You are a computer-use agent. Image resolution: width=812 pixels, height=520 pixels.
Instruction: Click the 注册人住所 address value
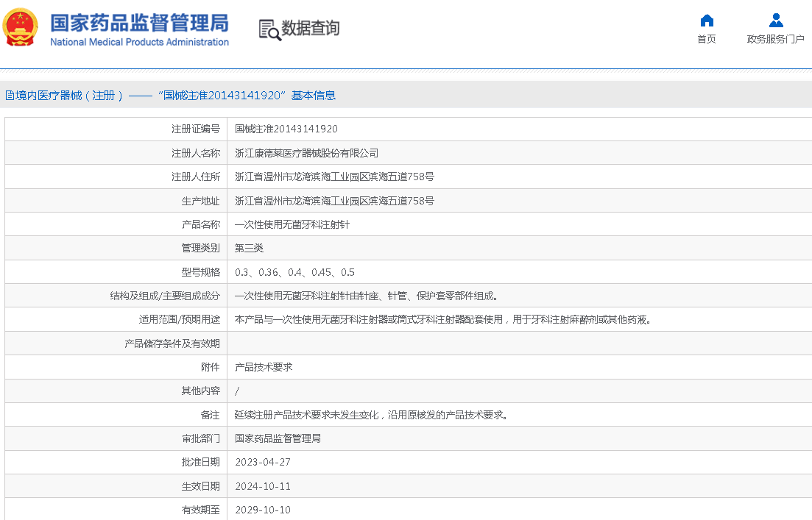(x=334, y=177)
